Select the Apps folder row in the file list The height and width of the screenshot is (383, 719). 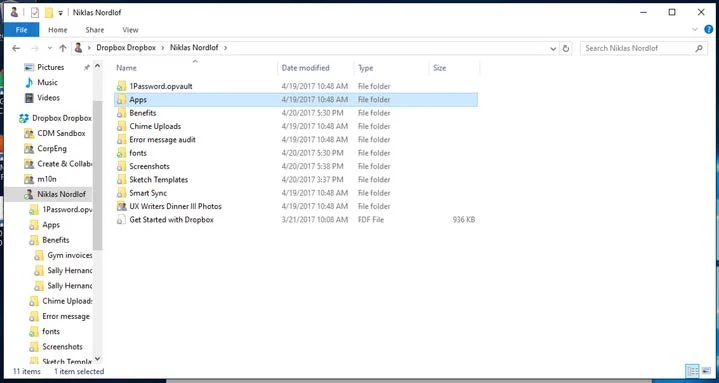(296, 100)
